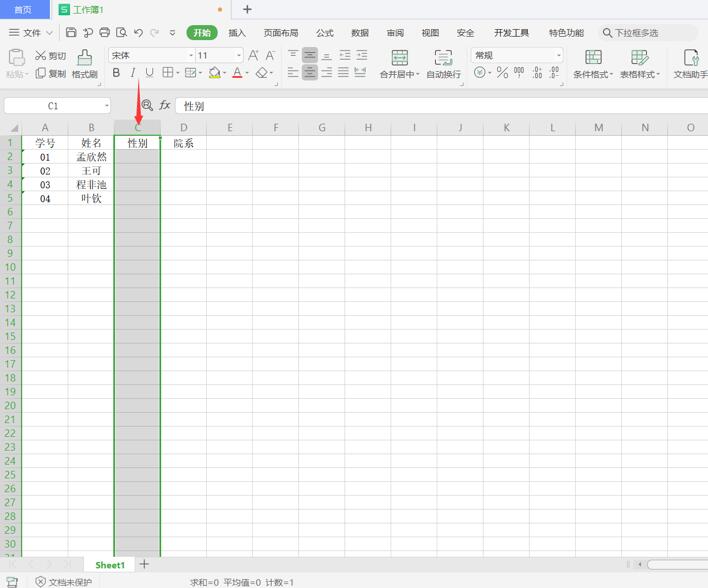Click the search box (下拉框多选)
This screenshot has width=708, height=588.
tap(648, 33)
